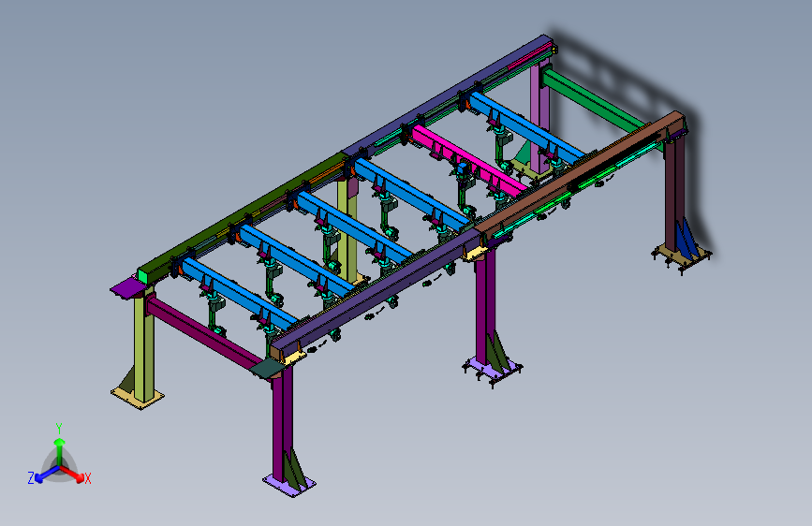Select the dark brown support leg at far right
This screenshot has height=526, width=812.
click(674, 194)
